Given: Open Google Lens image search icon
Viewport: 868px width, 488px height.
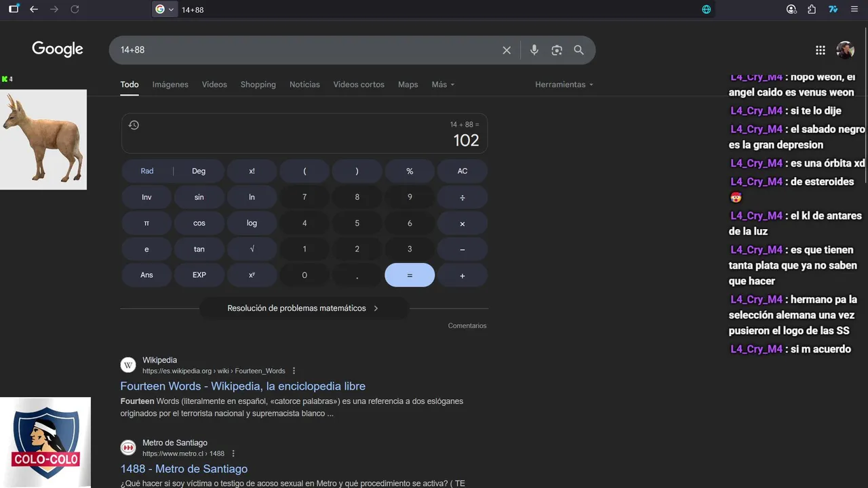Looking at the screenshot, I should click(x=557, y=50).
